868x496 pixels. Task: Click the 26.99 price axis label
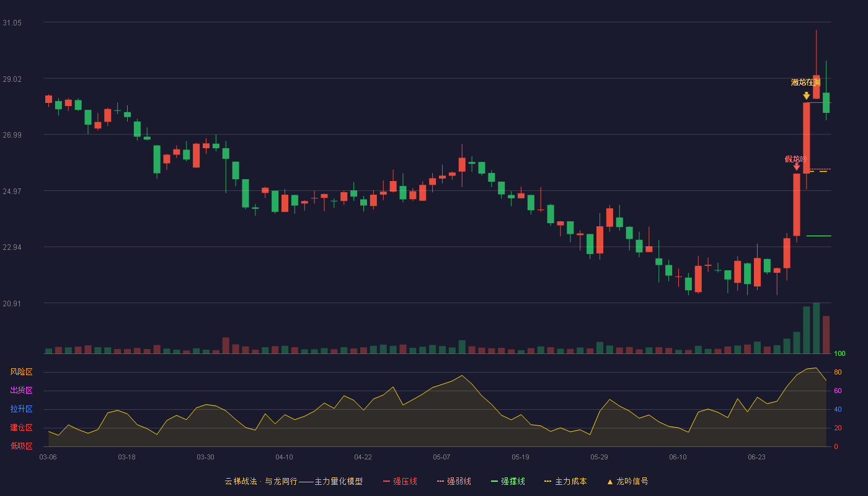(12, 135)
